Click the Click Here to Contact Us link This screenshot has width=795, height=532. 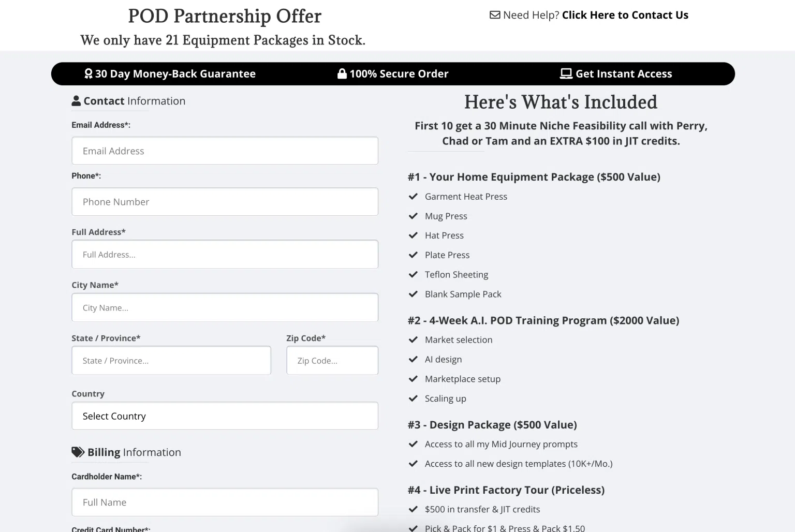tap(625, 15)
